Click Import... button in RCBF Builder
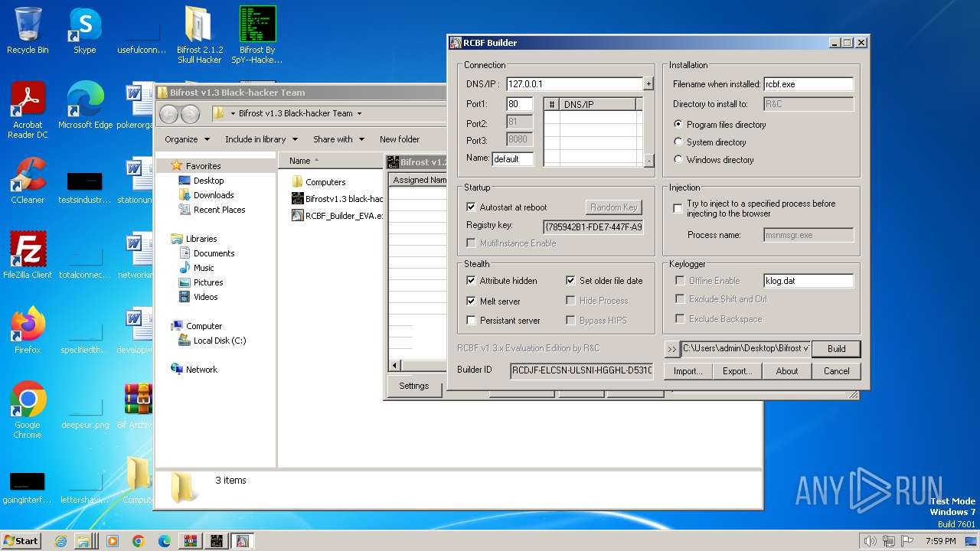The image size is (980, 551). tap(688, 371)
